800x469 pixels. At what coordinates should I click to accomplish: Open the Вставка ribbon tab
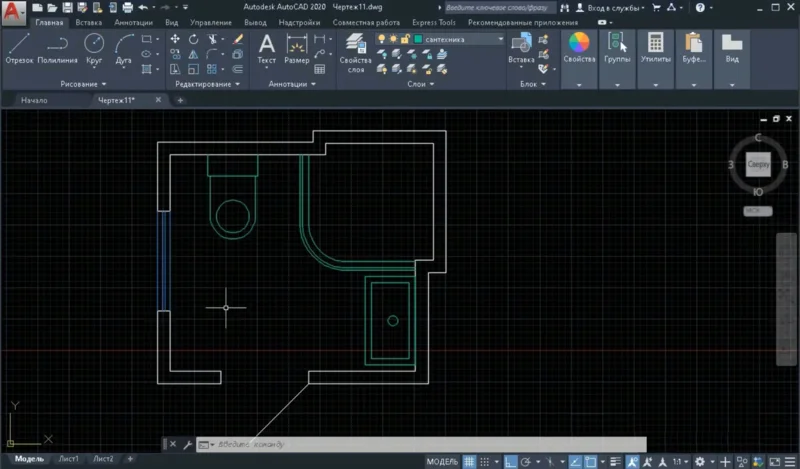click(x=88, y=21)
